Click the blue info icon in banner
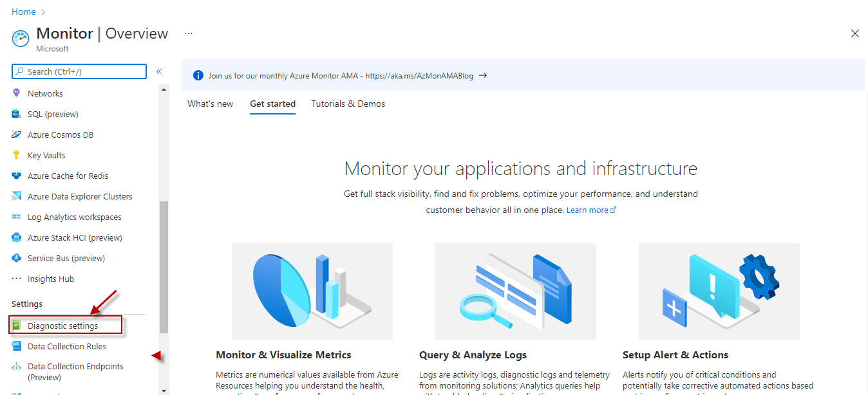Image resolution: width=868 pixels, height=395 pixels. [x=198, y=75]
